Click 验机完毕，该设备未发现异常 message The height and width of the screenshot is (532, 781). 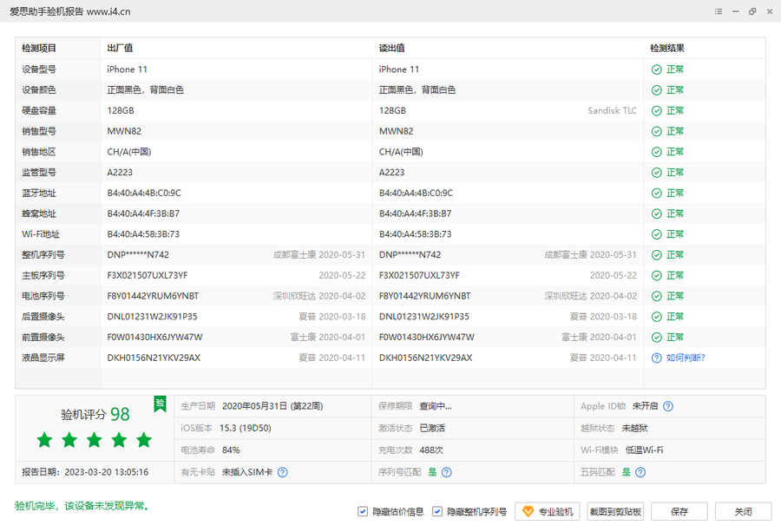(x=82, y=506)
